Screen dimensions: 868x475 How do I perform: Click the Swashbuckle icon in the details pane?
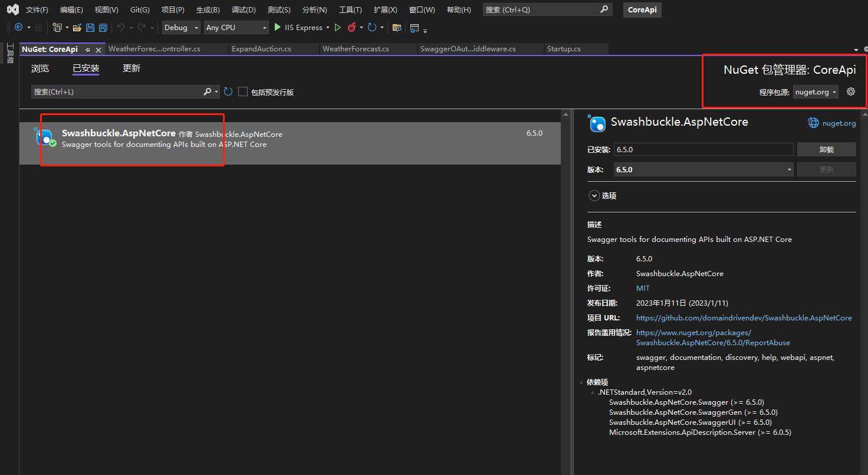pyautogui.click(x=597, y=123)
